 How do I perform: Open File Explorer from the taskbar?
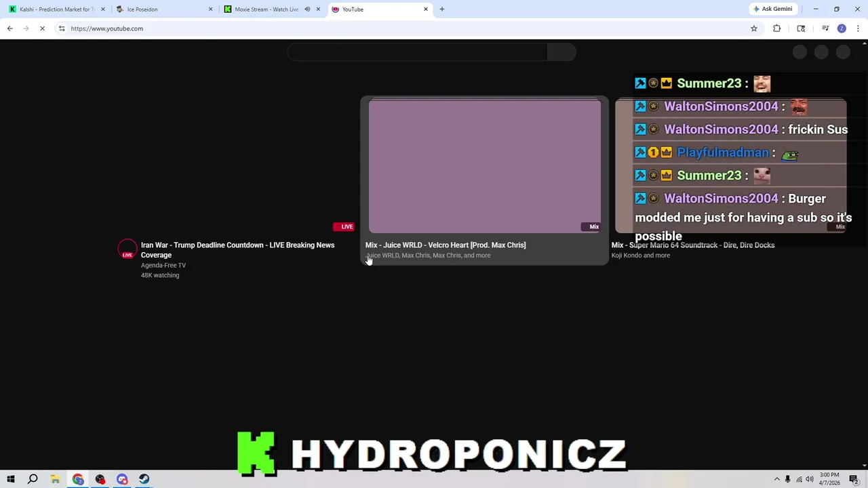(56, 479)
